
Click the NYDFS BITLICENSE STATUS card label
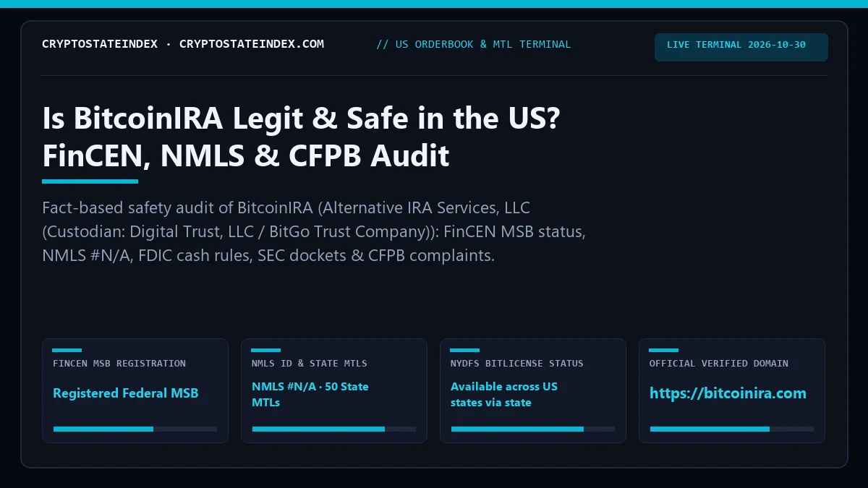517,364
